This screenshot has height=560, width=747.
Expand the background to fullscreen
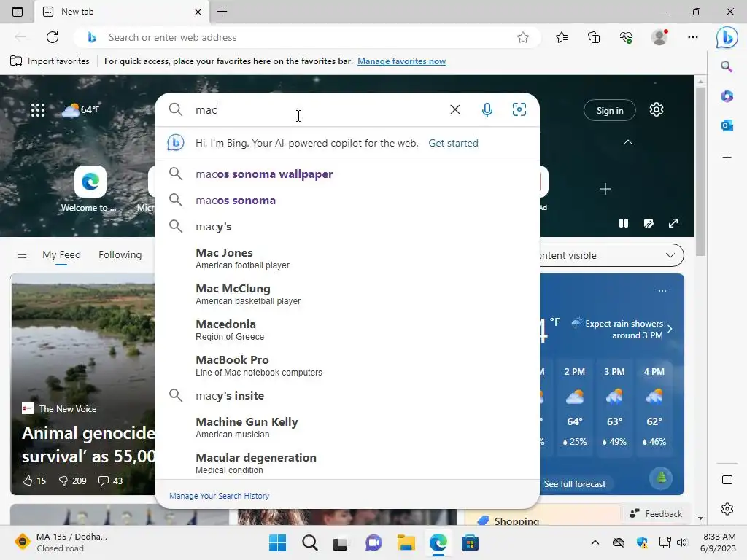673,223
